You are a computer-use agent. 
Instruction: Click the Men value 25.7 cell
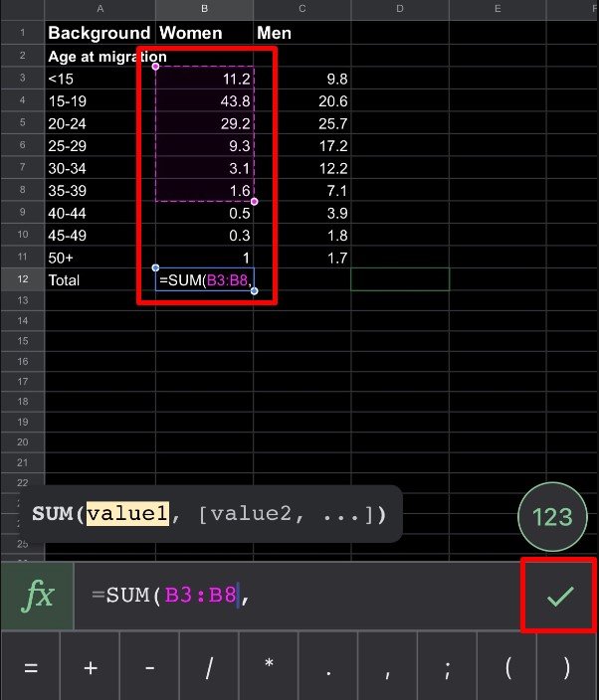302,123
